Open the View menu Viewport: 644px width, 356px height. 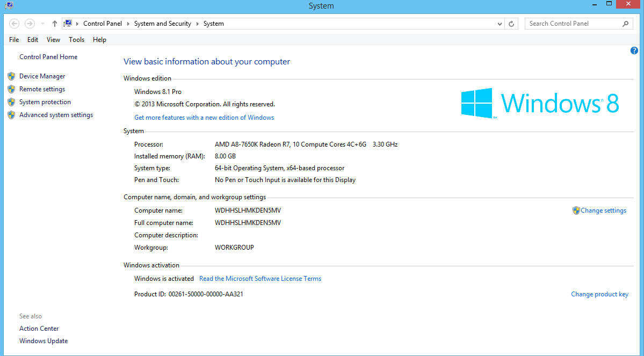pyautogui.click(x=53, y=40)
